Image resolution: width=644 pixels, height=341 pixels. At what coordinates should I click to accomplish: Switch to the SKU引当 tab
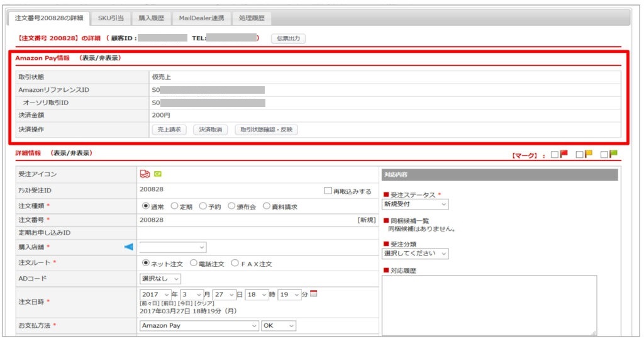111,18
